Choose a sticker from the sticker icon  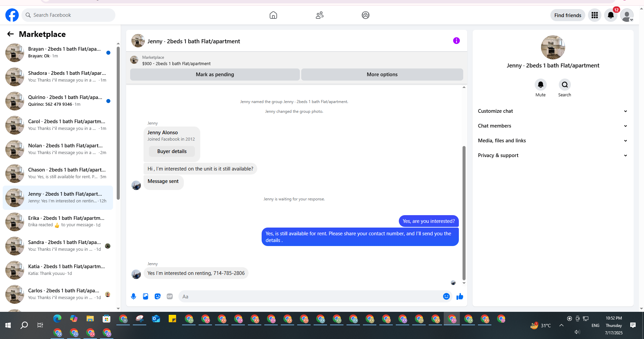[158, 296]
